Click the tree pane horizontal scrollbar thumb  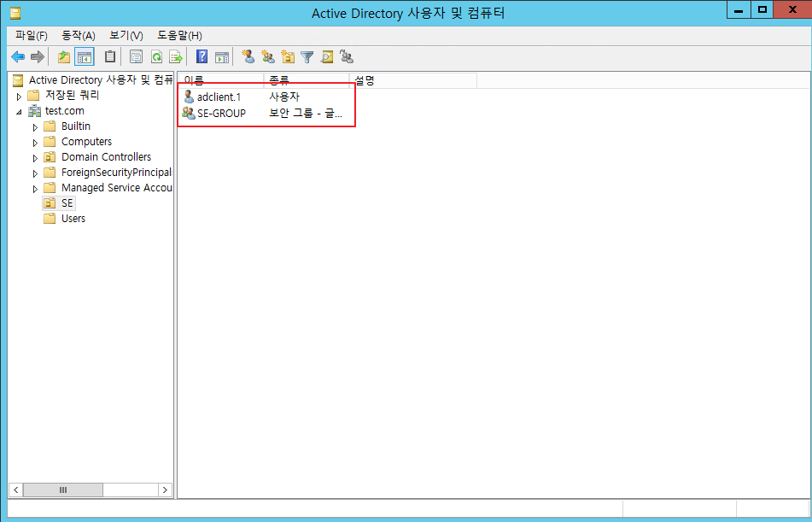(x=63, y=490)
